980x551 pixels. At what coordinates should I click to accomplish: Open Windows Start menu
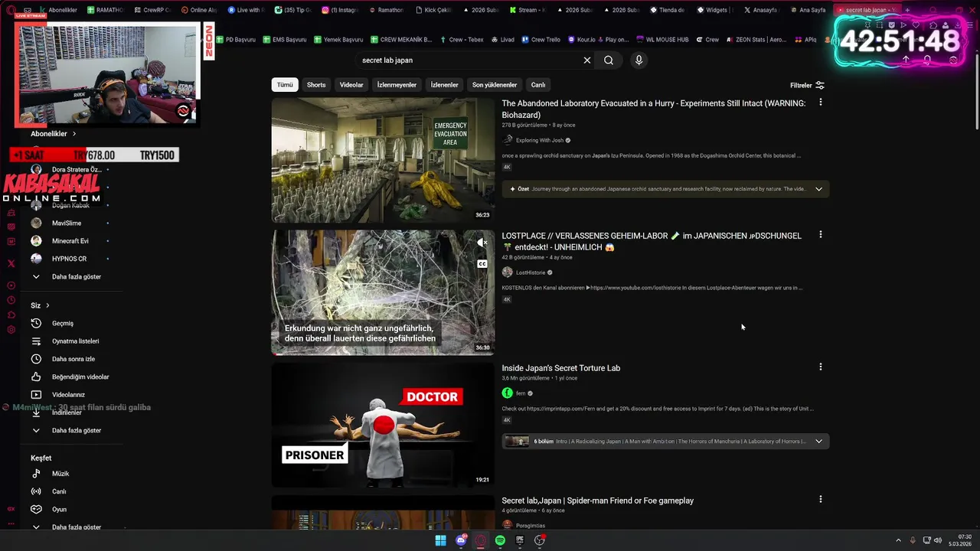pyautogui.click(x=440, y=540)
